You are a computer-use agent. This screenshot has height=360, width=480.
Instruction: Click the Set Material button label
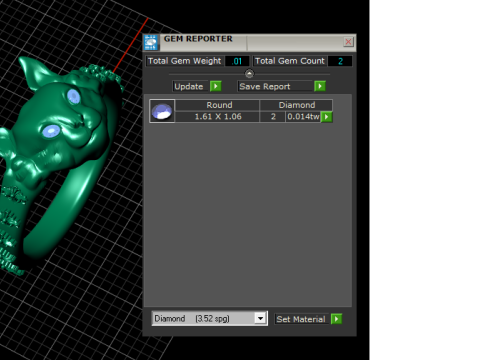point(301,319)
